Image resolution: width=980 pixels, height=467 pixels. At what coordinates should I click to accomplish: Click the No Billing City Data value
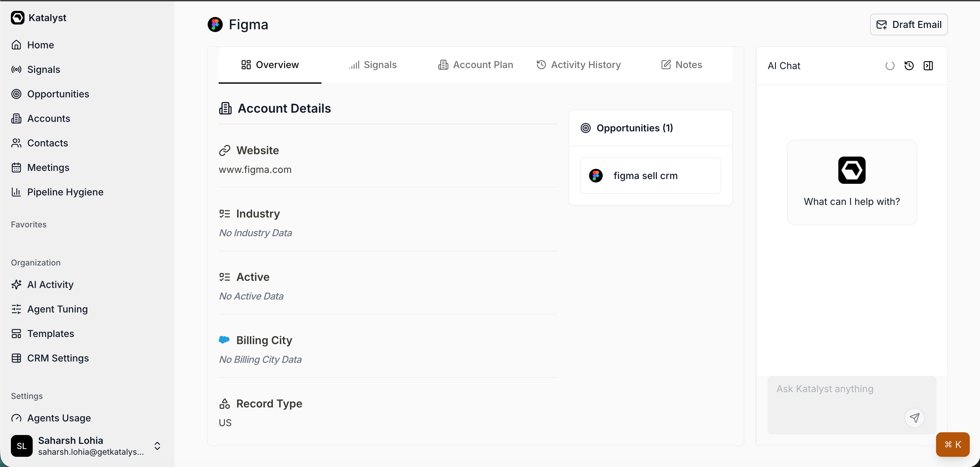[x=260, y=359]
